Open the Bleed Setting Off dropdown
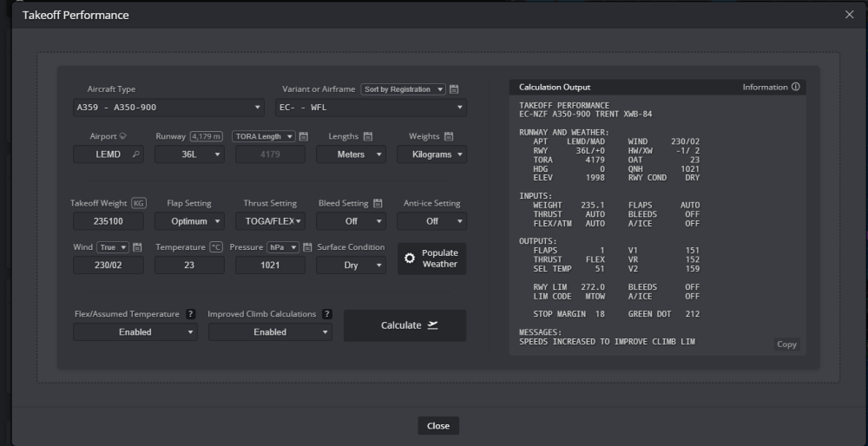This screenshot has width=868, height=446. 351,221
